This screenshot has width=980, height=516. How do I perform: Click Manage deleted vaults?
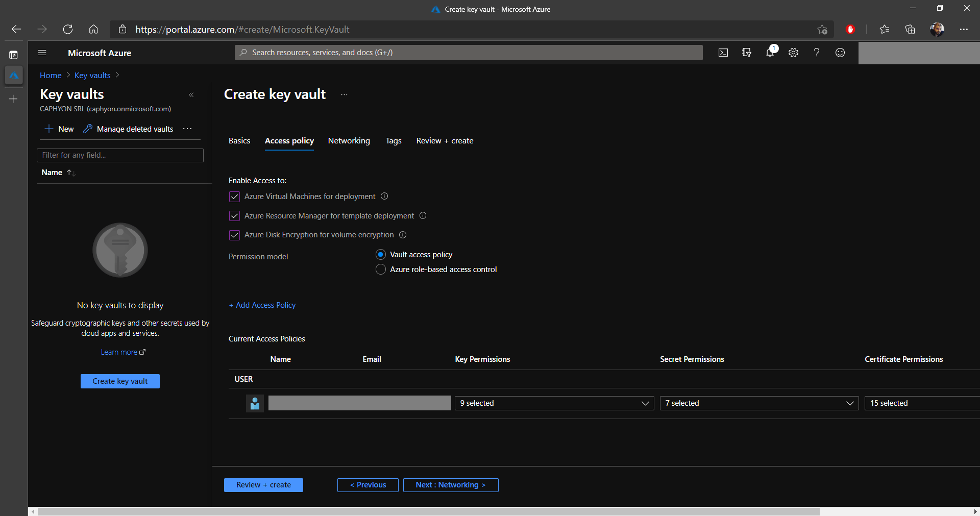(128, 129)
